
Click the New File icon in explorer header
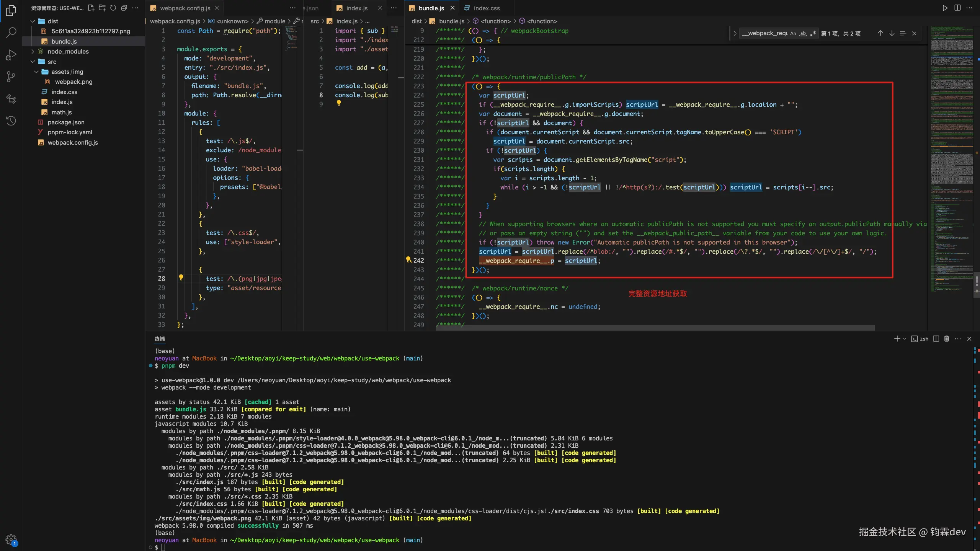[91, 8]
